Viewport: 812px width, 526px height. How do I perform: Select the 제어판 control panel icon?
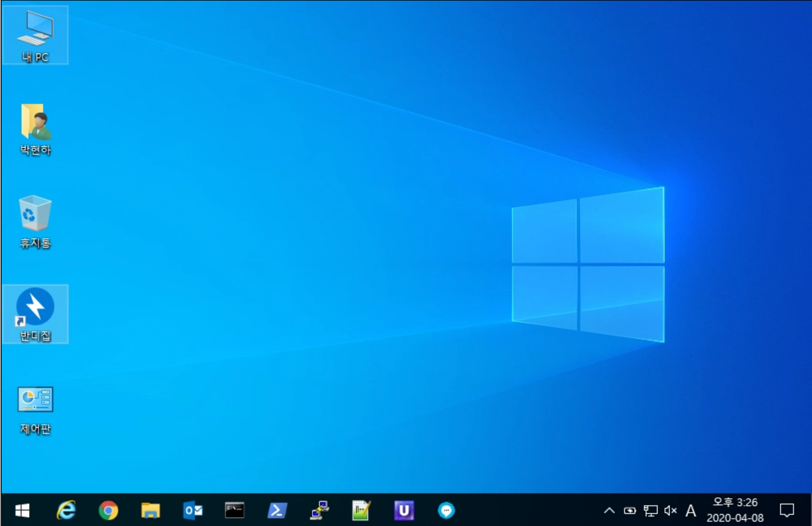(x=35, y=409)
